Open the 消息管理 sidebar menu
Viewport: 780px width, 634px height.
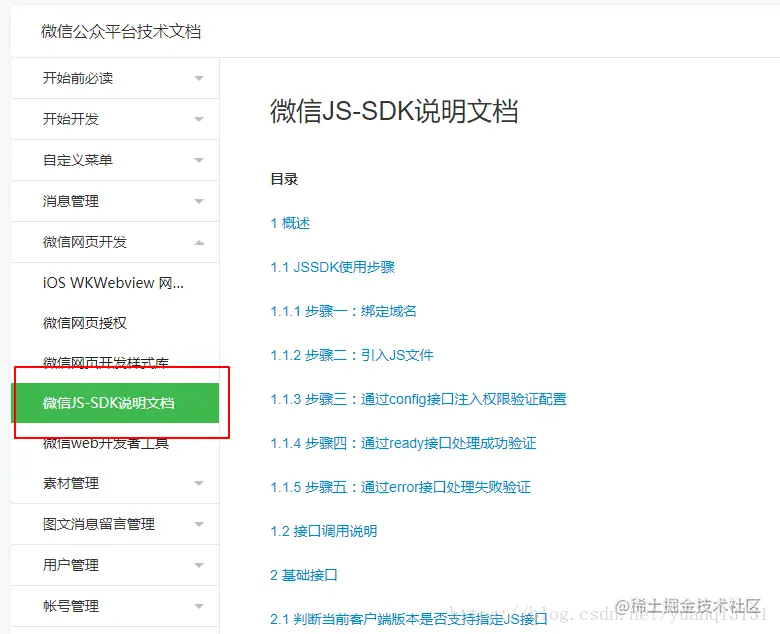pos(115,201)
